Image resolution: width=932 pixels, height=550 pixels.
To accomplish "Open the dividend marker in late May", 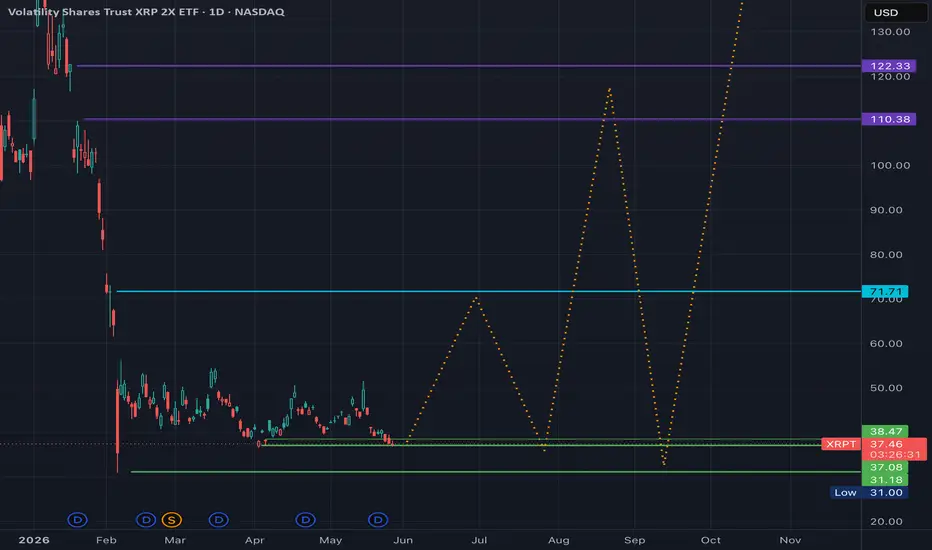I will click(378, 520).
